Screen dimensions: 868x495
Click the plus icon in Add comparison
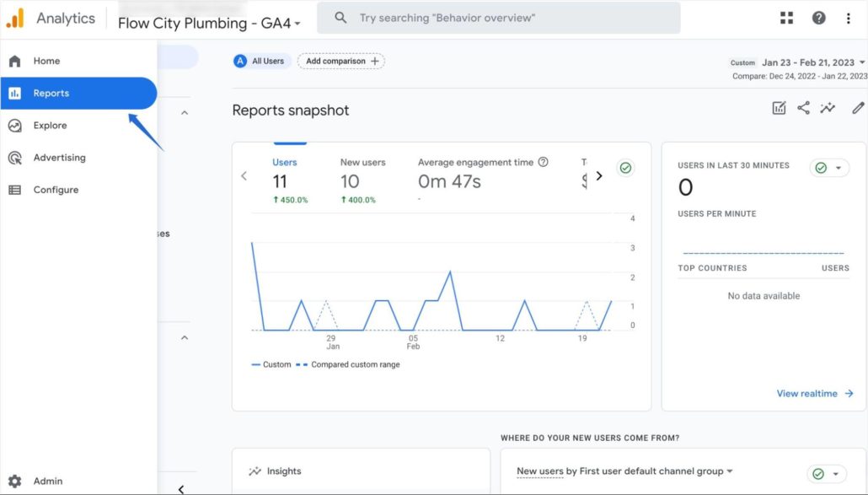click(x=375, y=61)
